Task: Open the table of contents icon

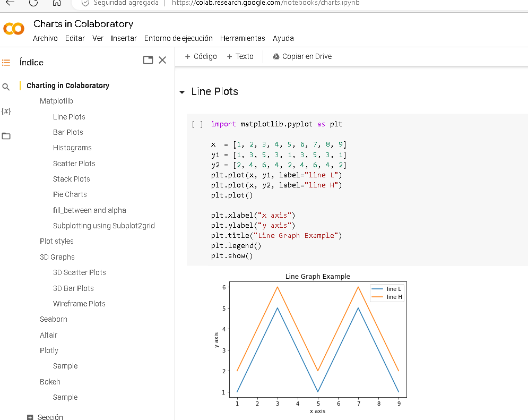Action: point(6,63)
